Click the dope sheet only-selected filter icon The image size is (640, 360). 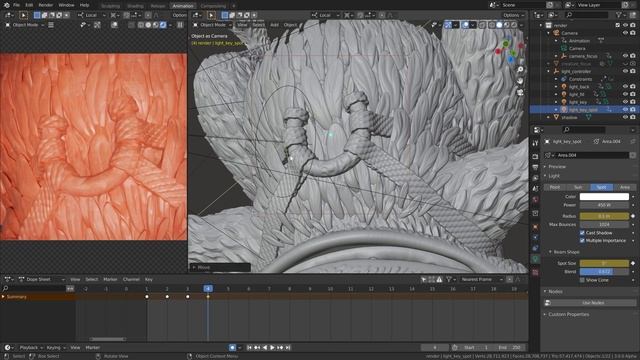pos(424,280)
